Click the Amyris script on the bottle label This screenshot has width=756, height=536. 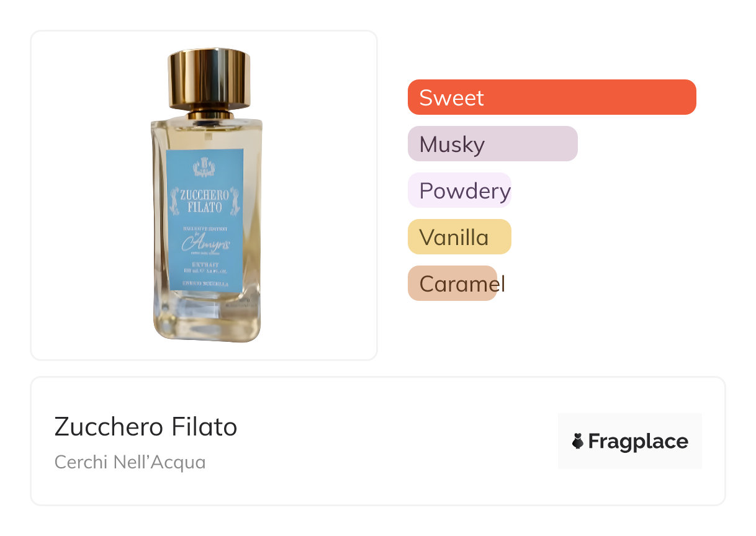click(205, 244)
